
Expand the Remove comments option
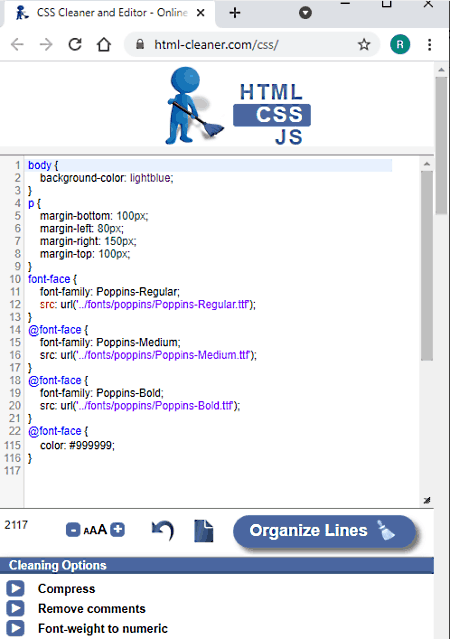pos(15,608)
